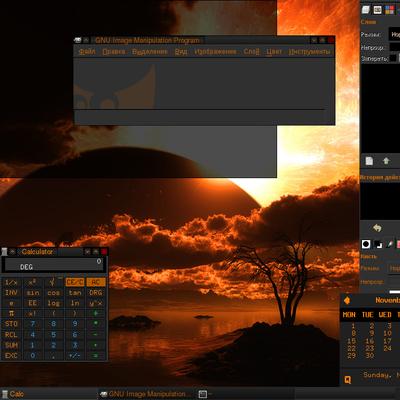Click the raise layer up-arrow icon
Viewport: 400px width, 400px height.
[386, 161]
